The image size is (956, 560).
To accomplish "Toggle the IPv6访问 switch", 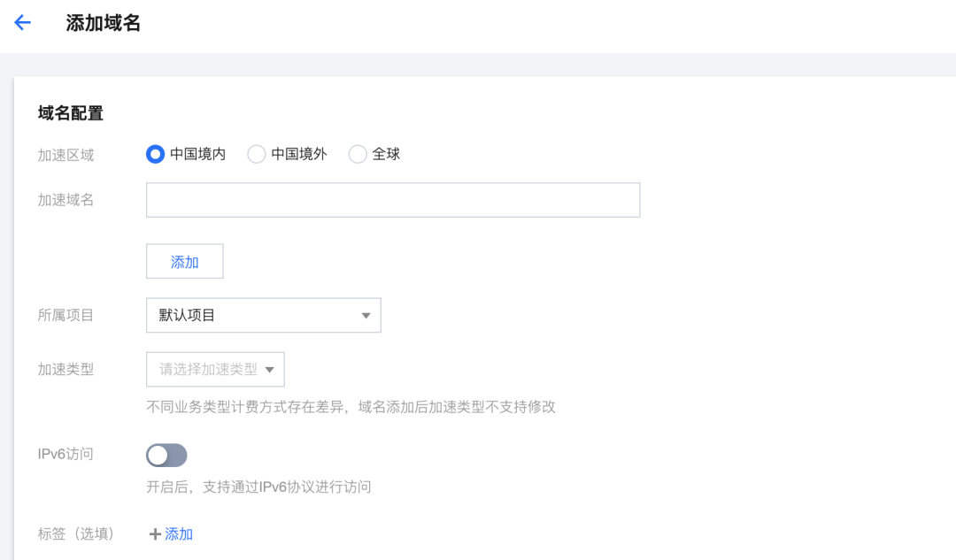I will point(166,456).
